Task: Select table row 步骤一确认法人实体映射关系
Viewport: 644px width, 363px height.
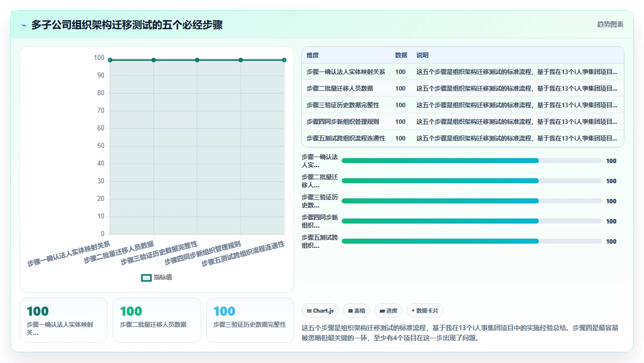Action: (x=462, y=72)
